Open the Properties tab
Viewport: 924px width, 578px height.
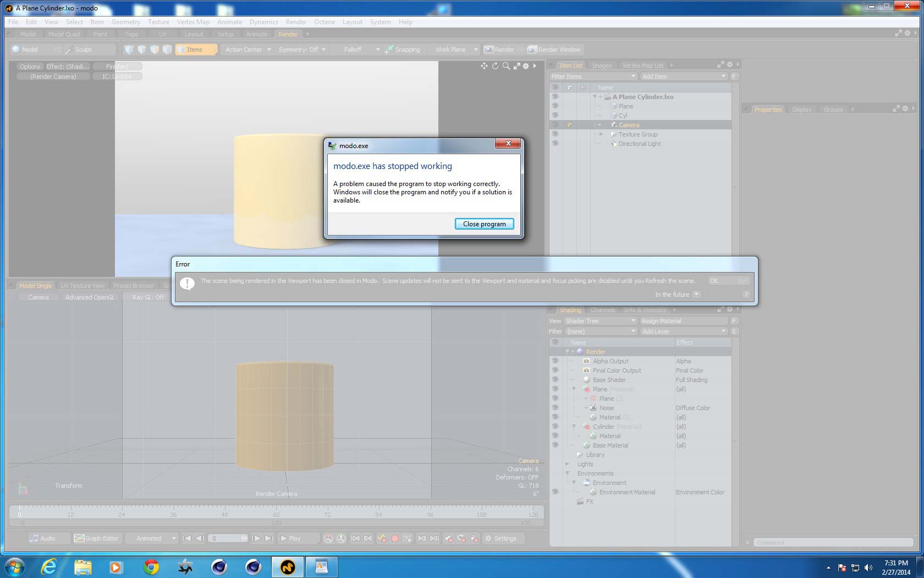coord(768,110)
